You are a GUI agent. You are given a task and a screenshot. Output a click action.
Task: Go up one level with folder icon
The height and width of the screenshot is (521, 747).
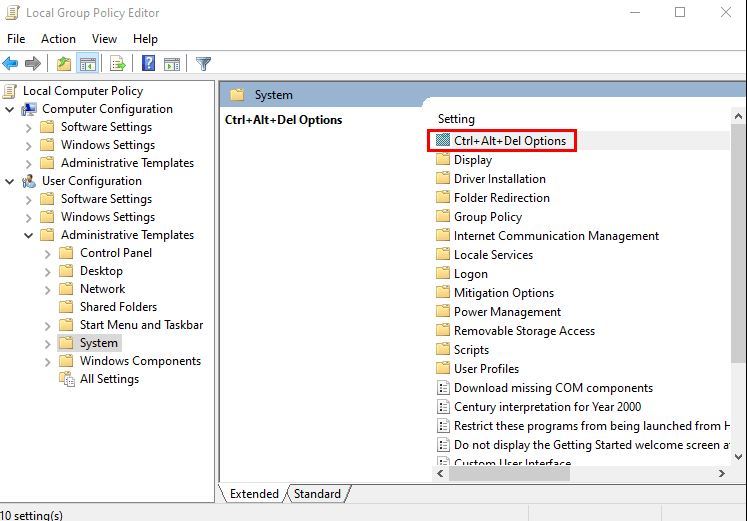tap(64, 63)
